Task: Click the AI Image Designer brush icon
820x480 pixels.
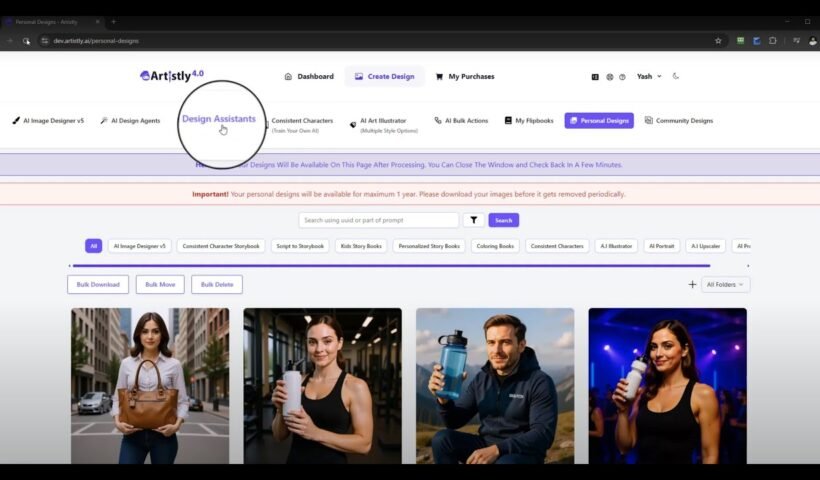Action: click(x=16, y=120)
